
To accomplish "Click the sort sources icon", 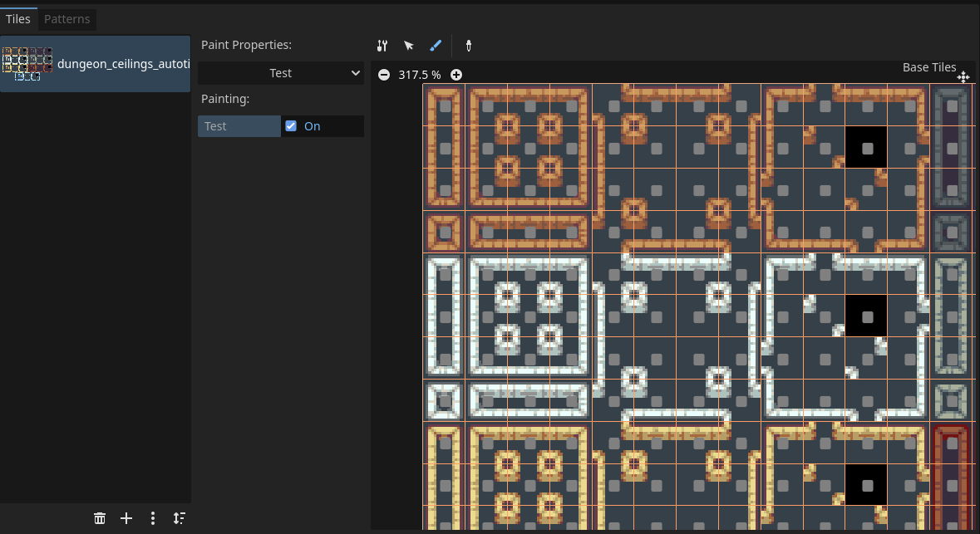I will [179, 518].
